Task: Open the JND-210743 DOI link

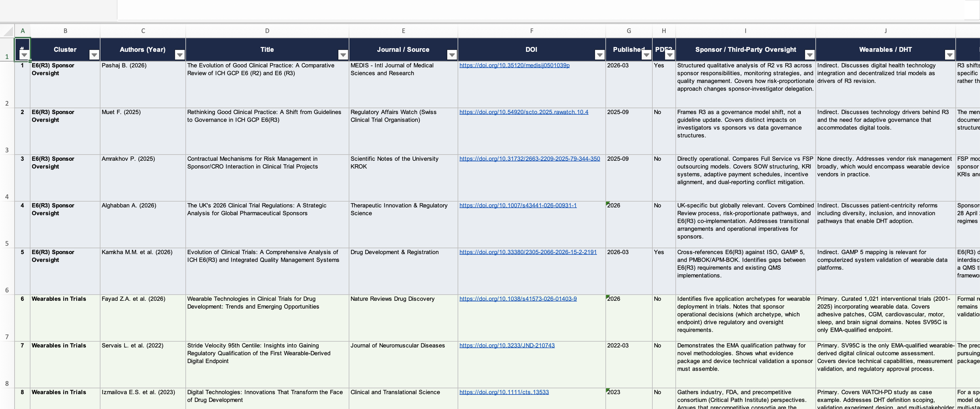Action: (x=507, y=345)
